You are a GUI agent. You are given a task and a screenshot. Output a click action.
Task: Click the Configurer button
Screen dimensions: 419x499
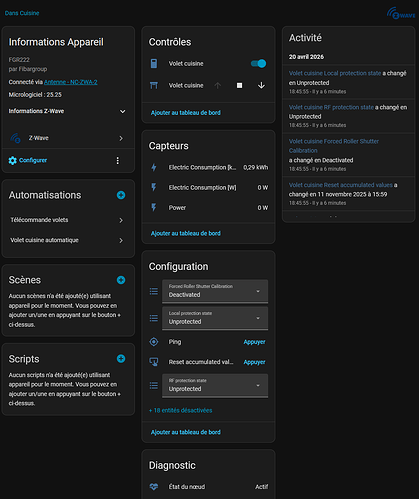point(28,160)
